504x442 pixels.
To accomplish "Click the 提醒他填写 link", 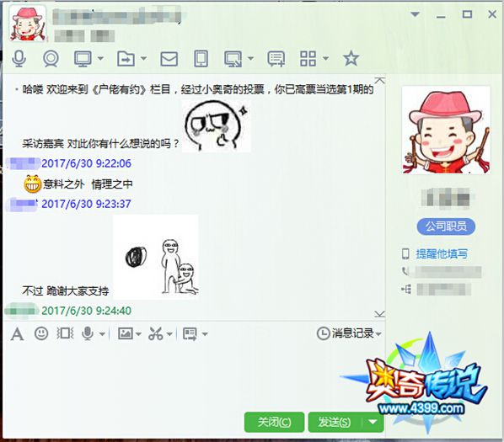I will click(x=442, y=254).
